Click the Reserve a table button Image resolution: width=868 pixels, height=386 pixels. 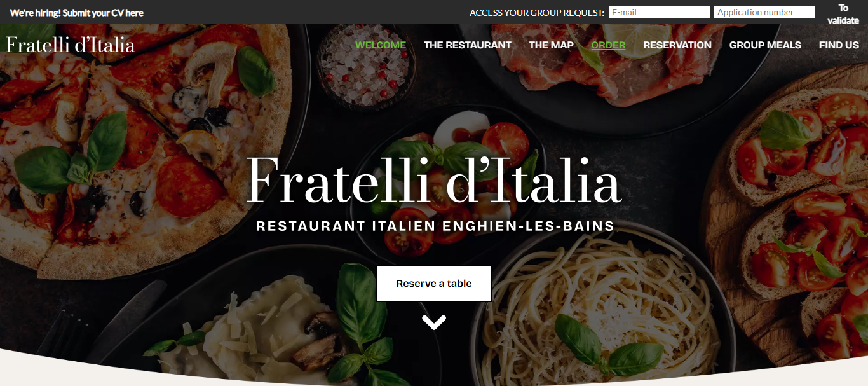click(x=434, y=284)
